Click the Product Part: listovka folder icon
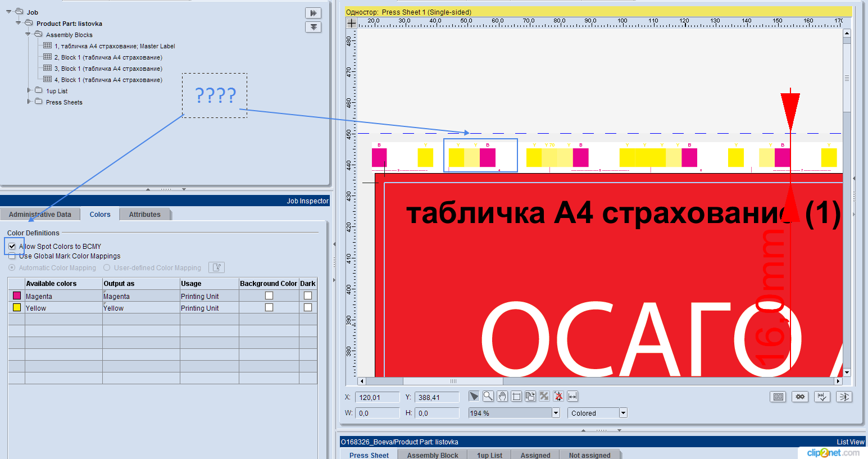This screenshot has width=868, height=459. coord(29,23)
